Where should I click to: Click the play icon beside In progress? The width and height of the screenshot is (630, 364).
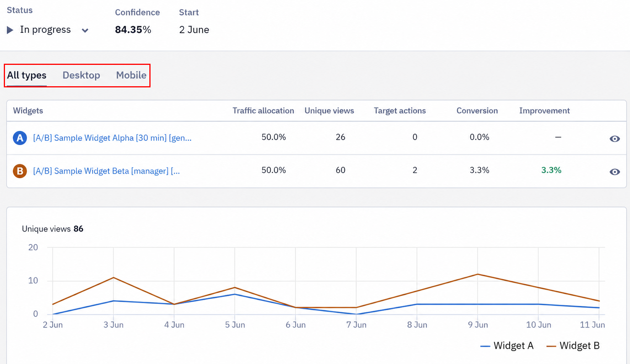[10, 30]
